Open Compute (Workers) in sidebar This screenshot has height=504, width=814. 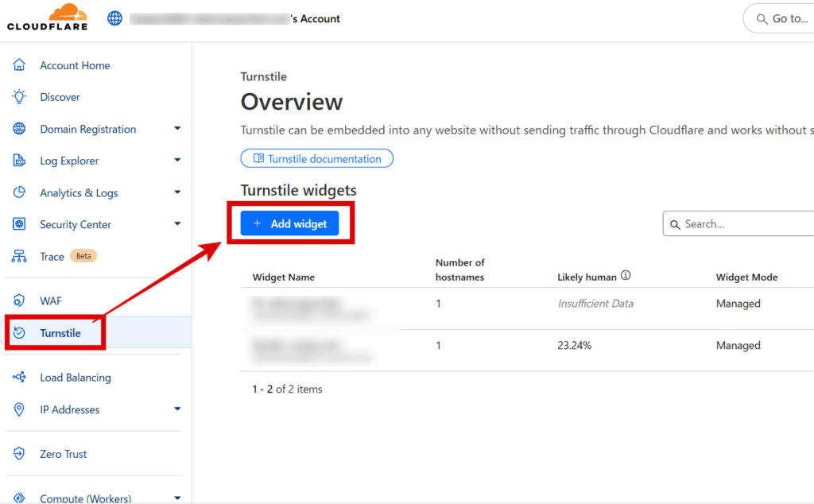(85, 498)
